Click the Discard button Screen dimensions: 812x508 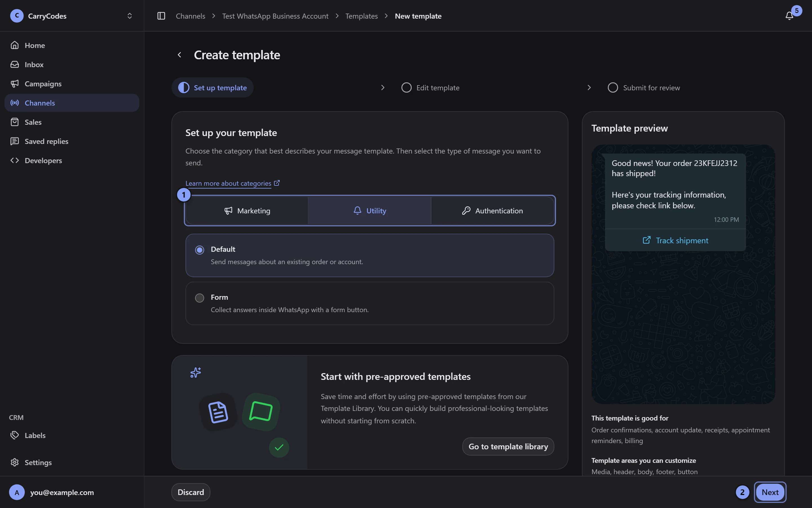pos(191,492)
